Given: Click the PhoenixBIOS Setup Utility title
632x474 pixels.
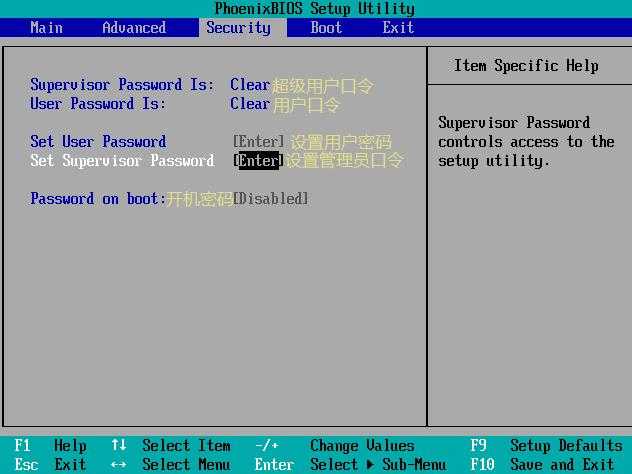Looking at the screenshot, I should point(314,8).
